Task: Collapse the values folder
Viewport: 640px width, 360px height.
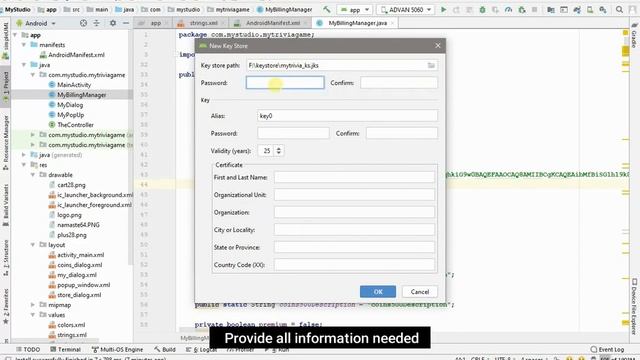Action: [33, 315]
